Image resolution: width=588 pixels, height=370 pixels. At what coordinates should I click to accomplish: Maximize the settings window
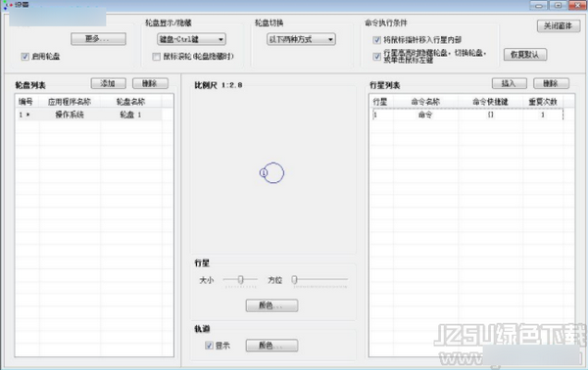(x=558, y=5)
